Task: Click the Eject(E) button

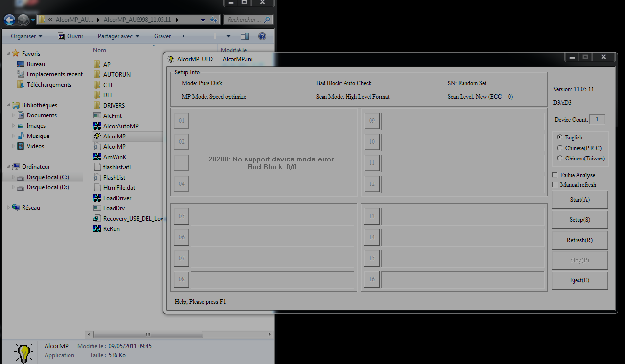Action: pos(579,280)
